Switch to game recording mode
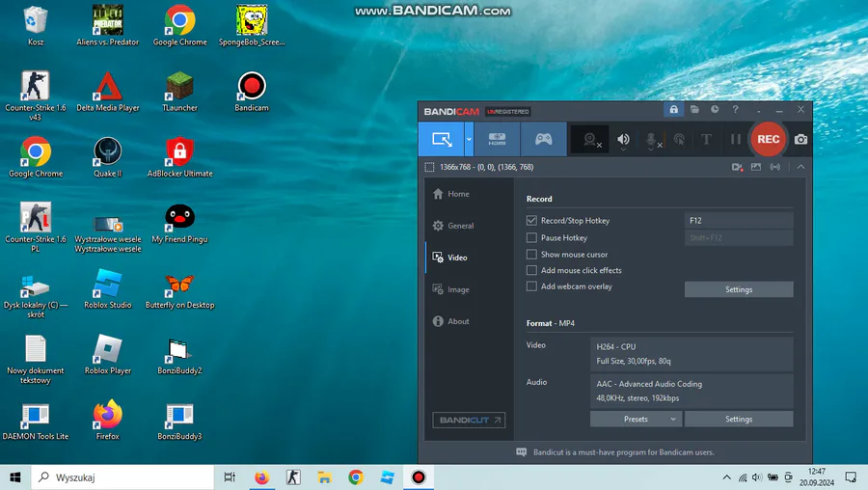868x490 pixels. tap(543, 139)
